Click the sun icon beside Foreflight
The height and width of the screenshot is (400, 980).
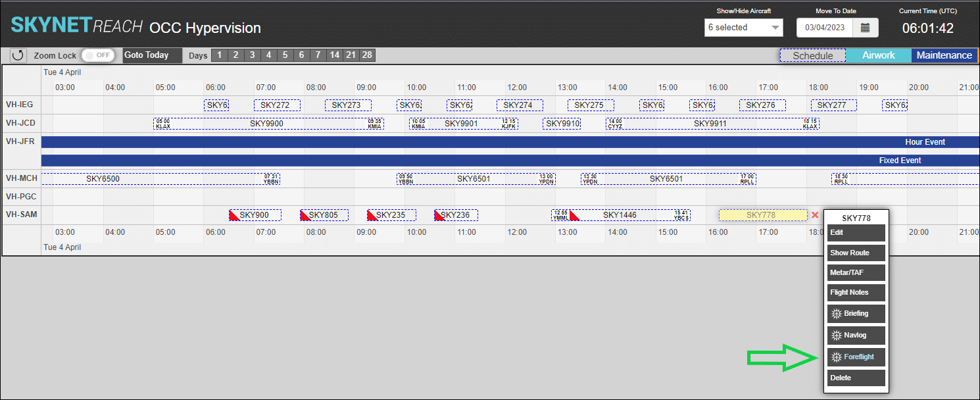click(x=836, y=357)
